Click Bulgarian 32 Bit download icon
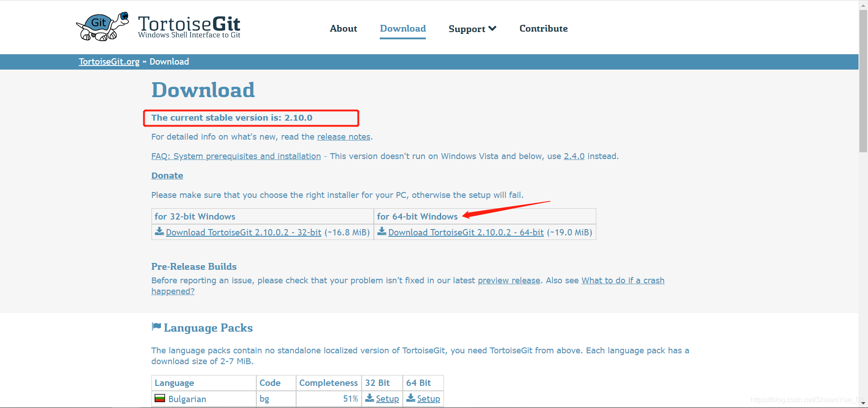This screenshot has height=408, width=868. (x=369, y=398)
